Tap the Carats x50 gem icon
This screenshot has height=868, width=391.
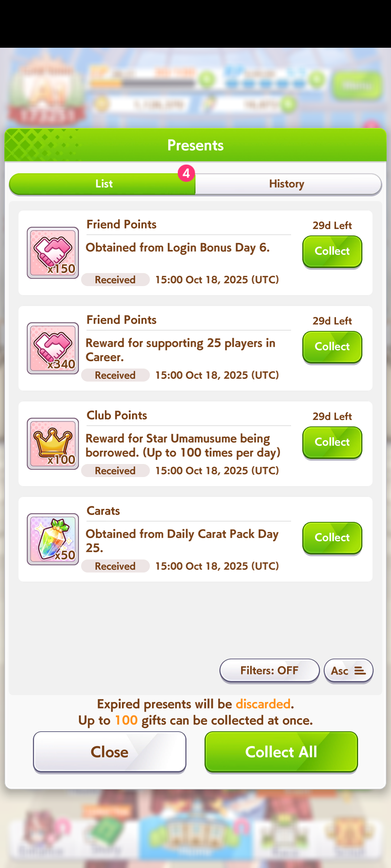53,539
